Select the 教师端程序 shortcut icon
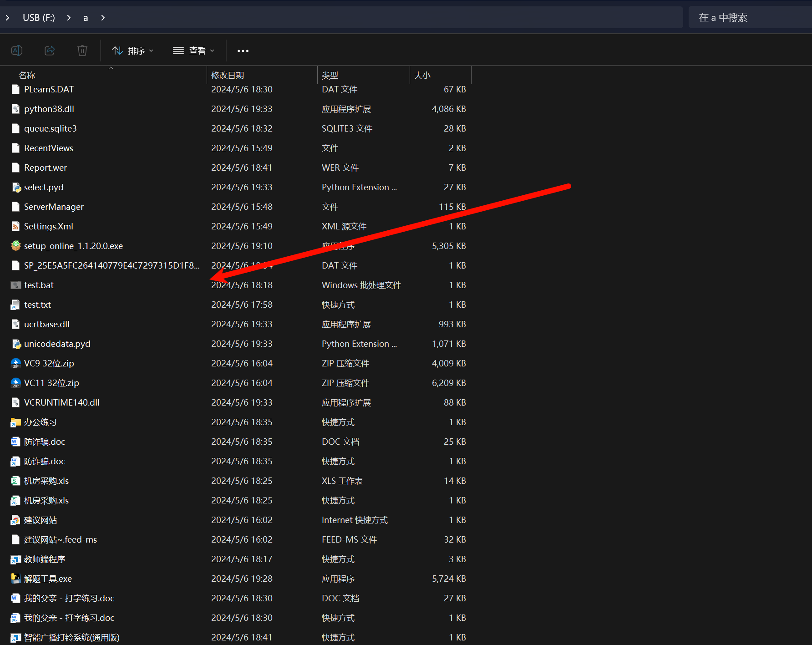The height and width of the screenshot is (645, 812). click(16, 559)
